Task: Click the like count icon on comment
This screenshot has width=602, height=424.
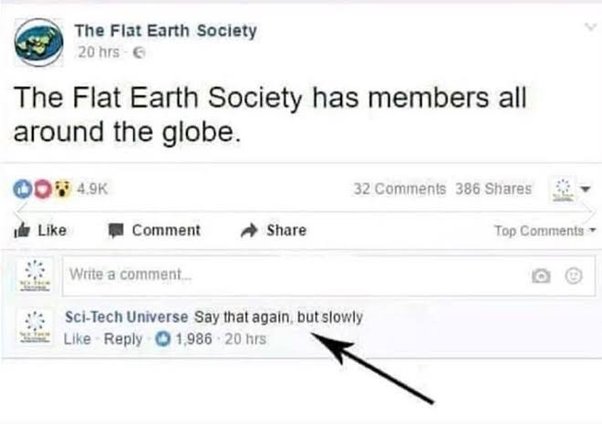Action: (x=163, y=339)
